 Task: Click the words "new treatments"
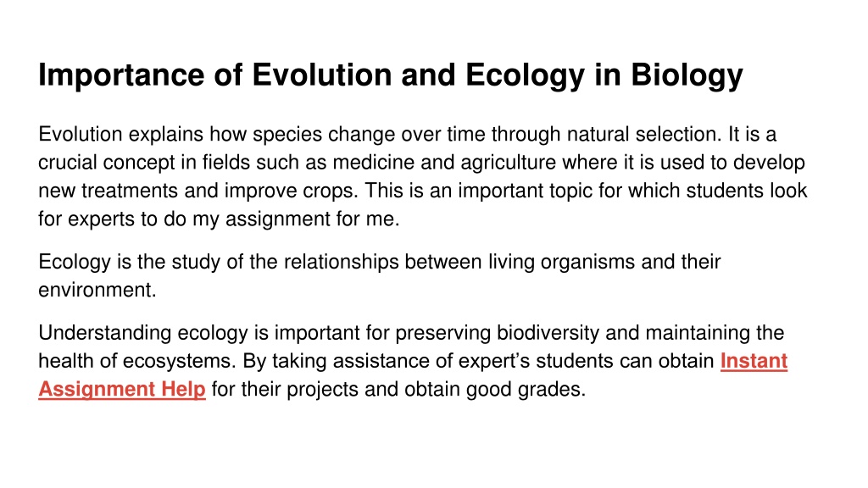click(108, 191)
